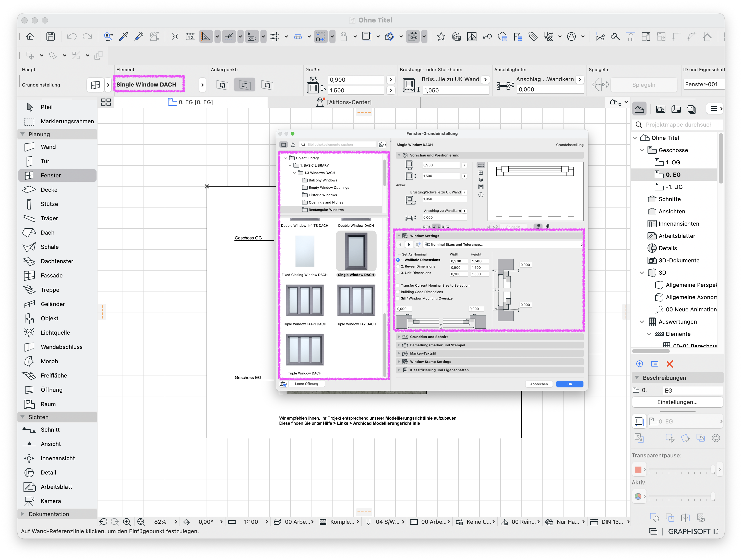
Task: Choose the Kamera tool
Action: point(57,501)
